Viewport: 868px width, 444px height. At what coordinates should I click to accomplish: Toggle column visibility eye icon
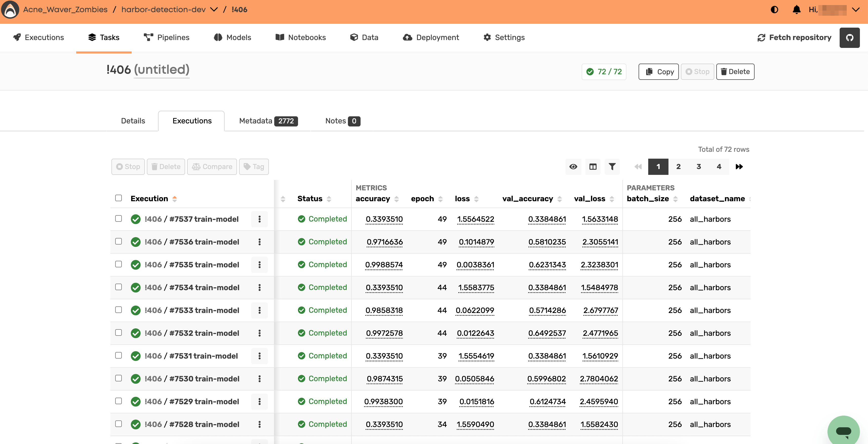pos(573,166)
